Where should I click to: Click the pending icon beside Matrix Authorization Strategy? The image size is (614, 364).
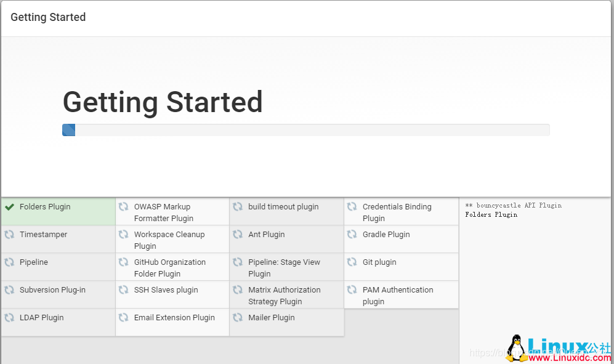tap(238, 290)
